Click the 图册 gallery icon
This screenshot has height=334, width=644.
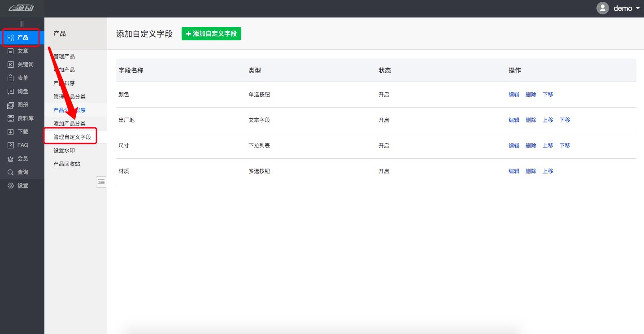(11, 105)
